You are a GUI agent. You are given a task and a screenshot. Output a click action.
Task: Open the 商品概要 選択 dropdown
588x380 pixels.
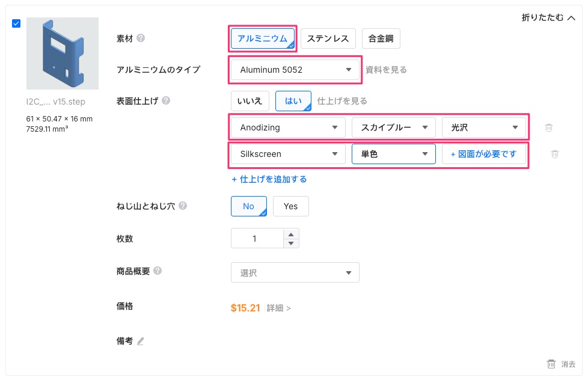[x=295, y=272]
